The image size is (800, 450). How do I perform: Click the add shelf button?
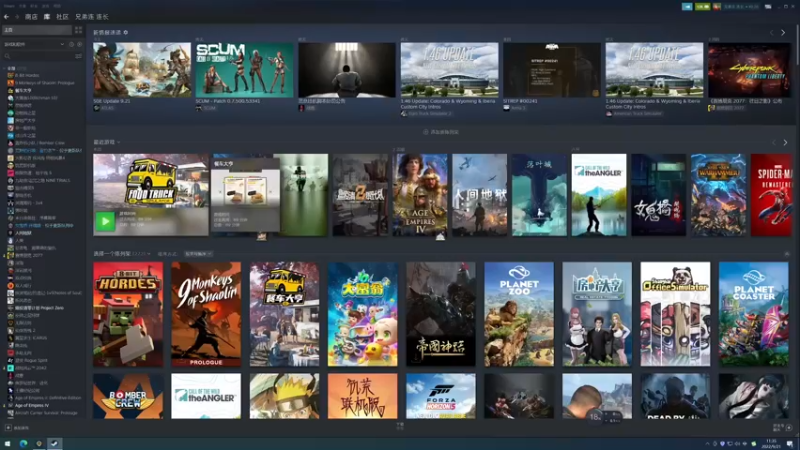441,132
